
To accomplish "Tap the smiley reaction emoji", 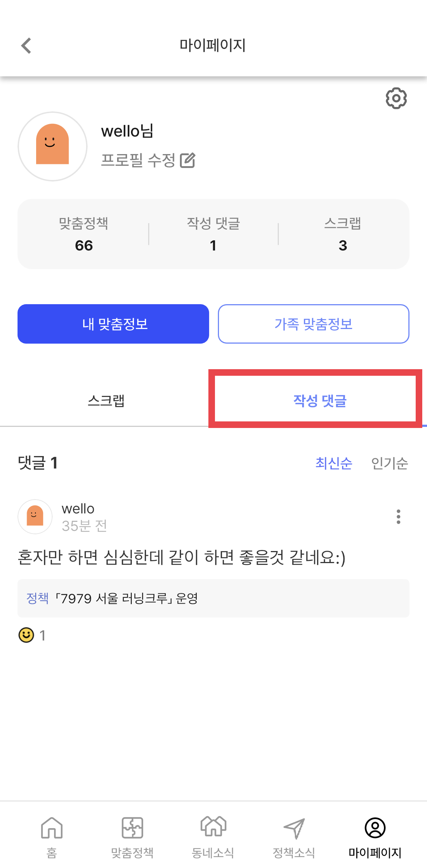I will tap(26, 635).
